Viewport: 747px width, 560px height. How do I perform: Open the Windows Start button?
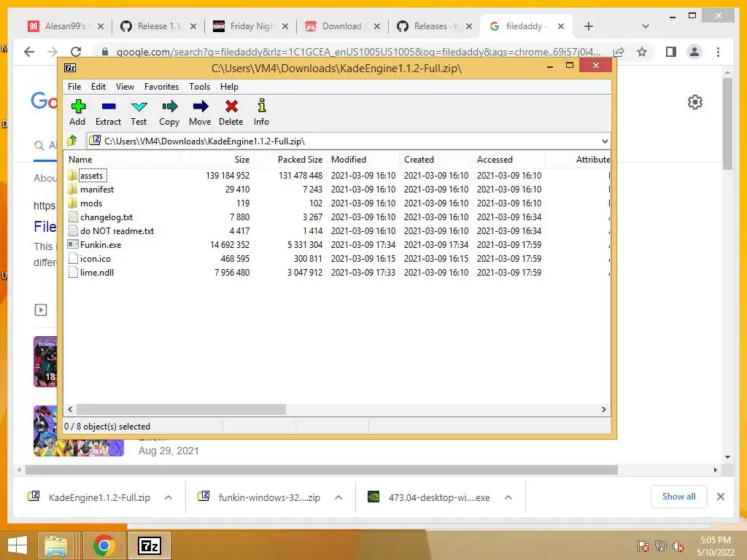18,545
